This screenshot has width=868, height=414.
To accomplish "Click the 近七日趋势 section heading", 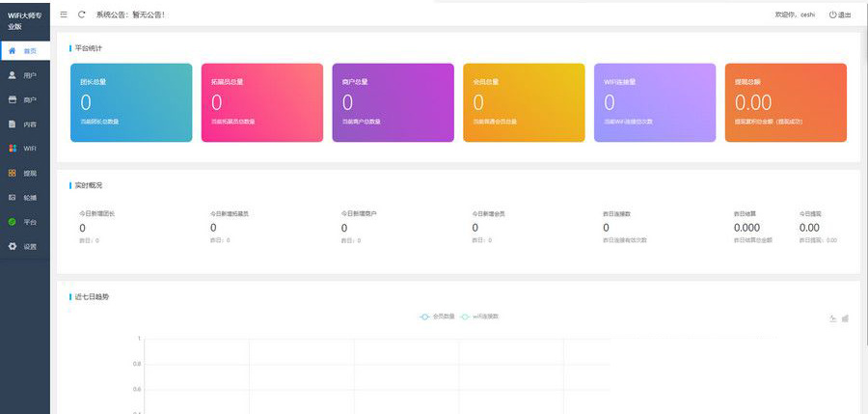I will (92, 297).
